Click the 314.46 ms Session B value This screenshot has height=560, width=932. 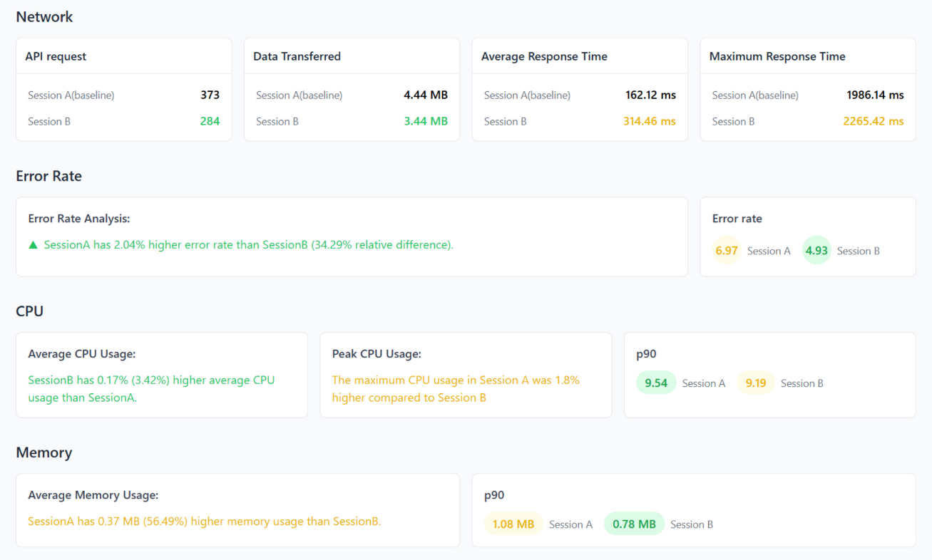649,121
